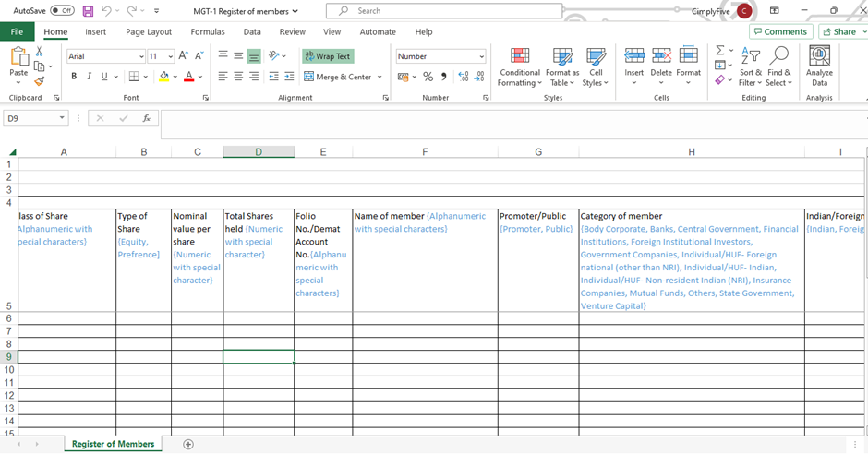The image size is (868, 454).
Task: Click the Save icon in title bar
Action: (88, 11)
